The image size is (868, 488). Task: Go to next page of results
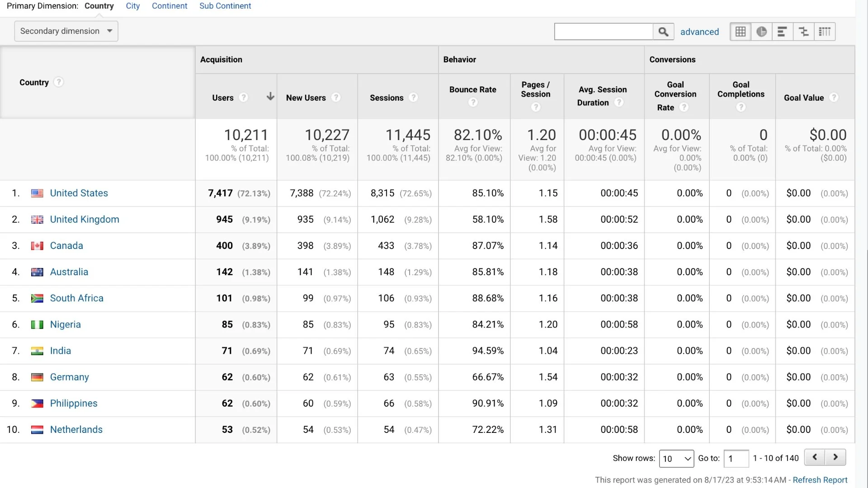click(835, 457)
